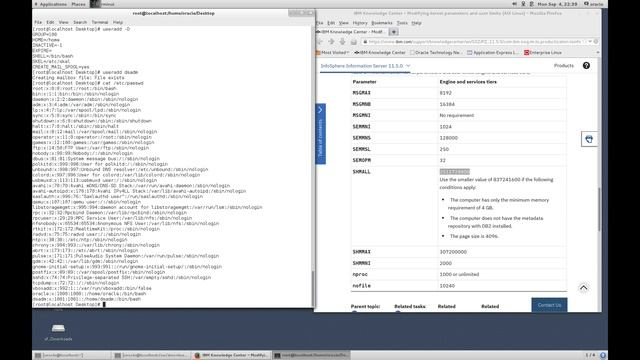The image size is (640, 360).
Task: Click Firefox forward navigation arrow
Action: pos(331,42)
